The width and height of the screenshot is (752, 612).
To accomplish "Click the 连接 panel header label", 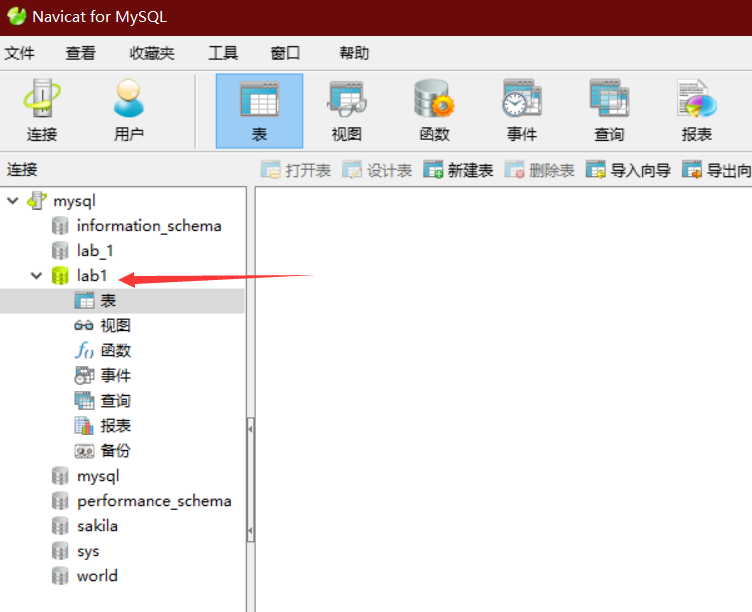I will (x=22, y=170).
